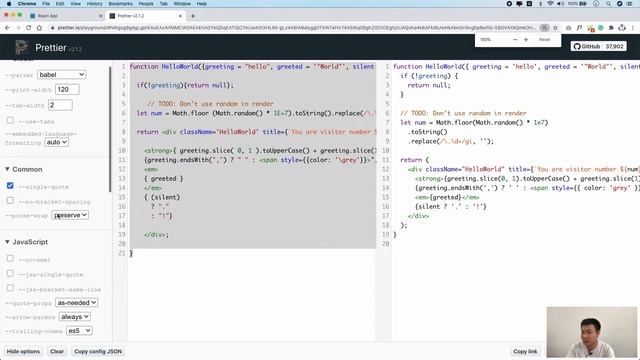640x360 pixels.
Task: Click the Prettier logo in the header
Action: click(21, 47)
